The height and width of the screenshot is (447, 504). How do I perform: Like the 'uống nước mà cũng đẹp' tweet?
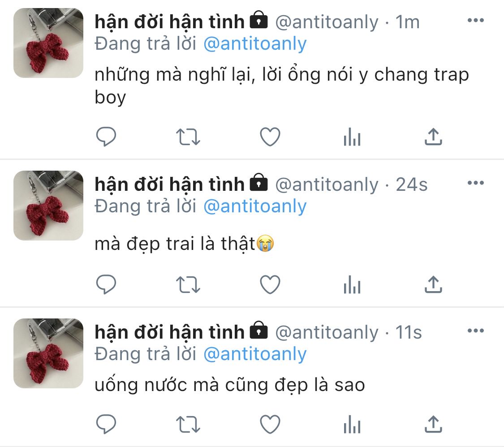[x=270, y=425]
